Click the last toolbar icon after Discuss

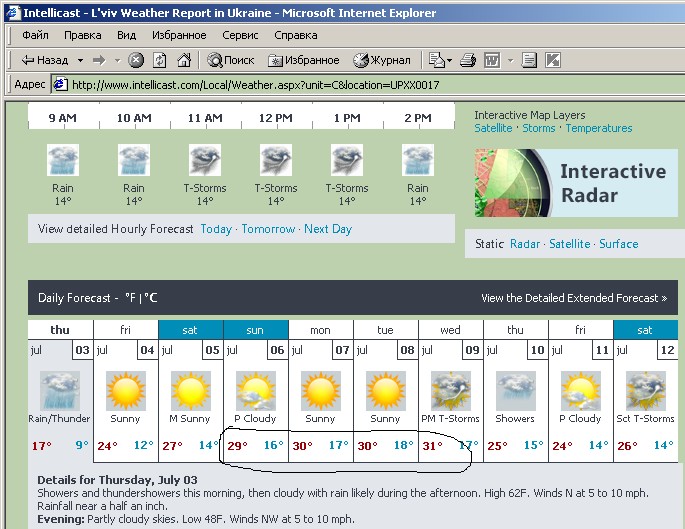(x=553, y=60)
